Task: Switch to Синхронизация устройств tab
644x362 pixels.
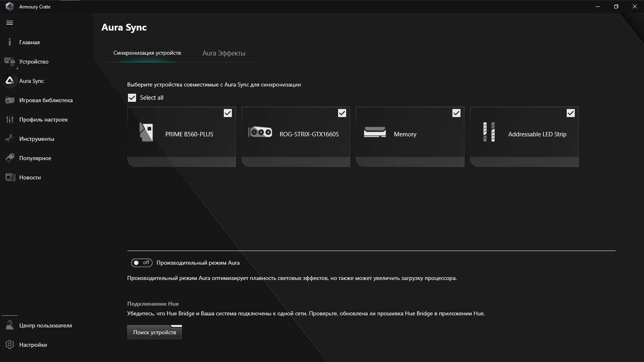Action: (147, 53)
